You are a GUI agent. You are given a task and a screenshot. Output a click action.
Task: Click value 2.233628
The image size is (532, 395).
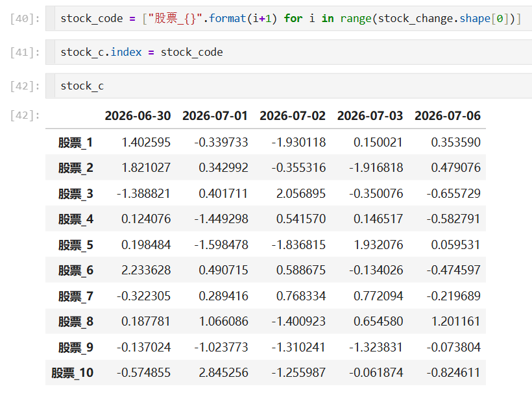[146, 270]
